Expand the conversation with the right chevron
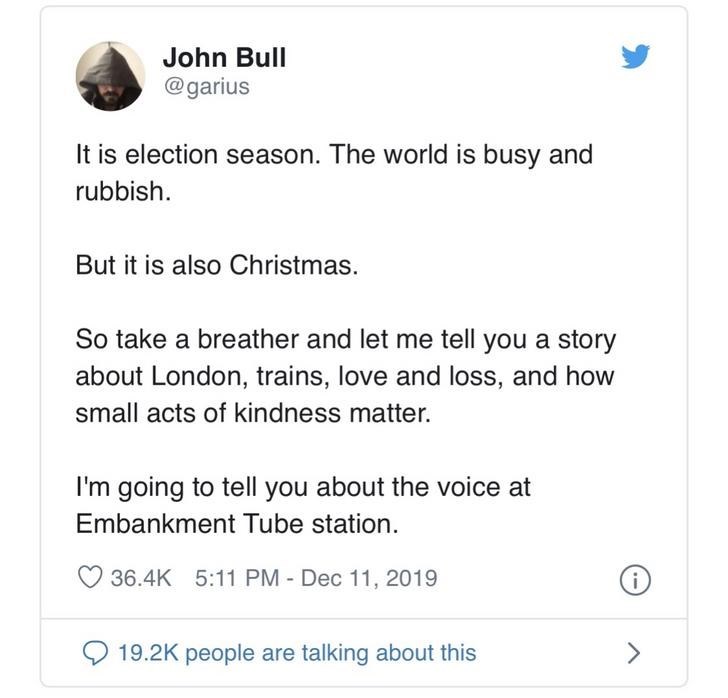 (632, 653)
